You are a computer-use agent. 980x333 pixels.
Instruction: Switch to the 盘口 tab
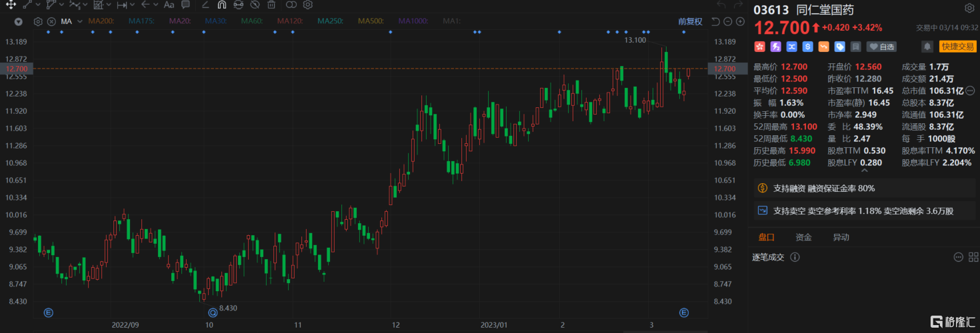pos(766,237)
